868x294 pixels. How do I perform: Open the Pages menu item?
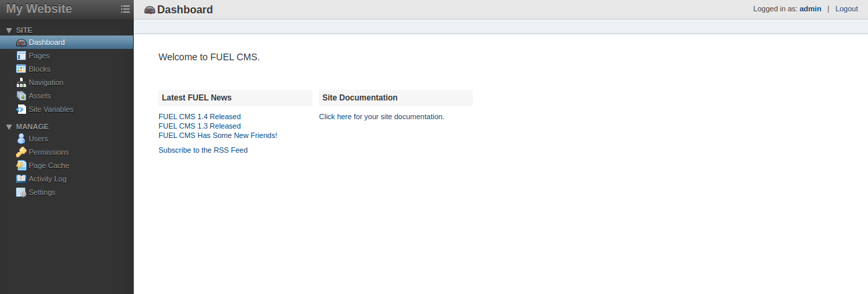(67, 56)
